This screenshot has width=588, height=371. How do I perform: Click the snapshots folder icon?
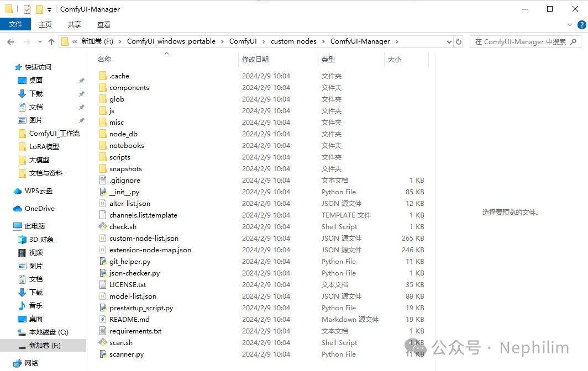coord(103,168)
